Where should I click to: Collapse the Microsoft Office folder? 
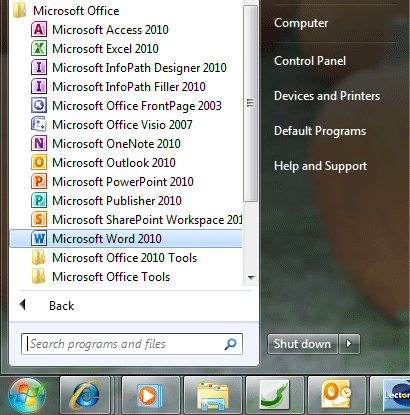[66, 11]
